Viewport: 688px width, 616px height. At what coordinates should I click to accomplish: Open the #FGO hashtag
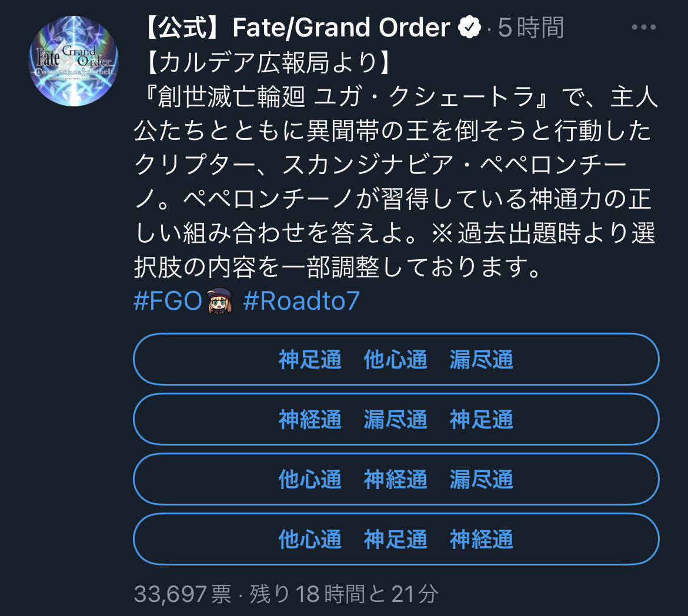click(x=168, y=301)
